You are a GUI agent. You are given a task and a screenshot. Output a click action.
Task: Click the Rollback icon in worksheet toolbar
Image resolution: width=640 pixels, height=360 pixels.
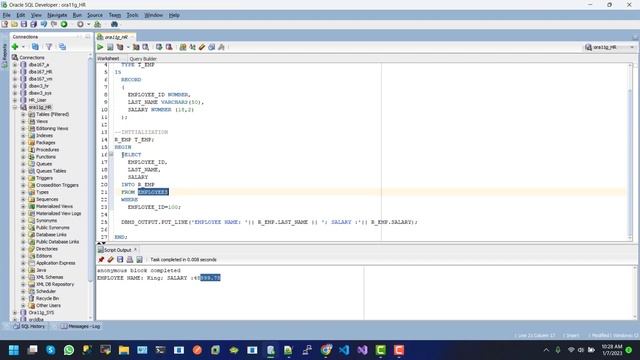[x=169, y=47]
